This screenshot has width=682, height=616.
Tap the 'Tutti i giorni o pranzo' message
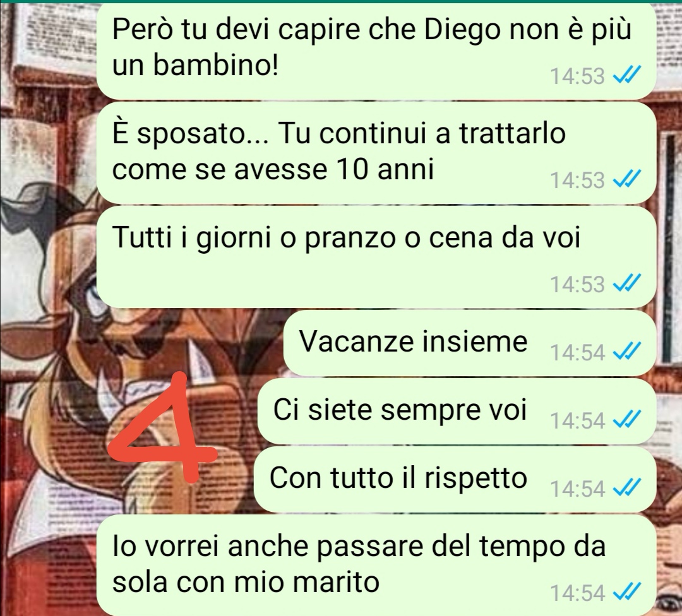(376, 257)
